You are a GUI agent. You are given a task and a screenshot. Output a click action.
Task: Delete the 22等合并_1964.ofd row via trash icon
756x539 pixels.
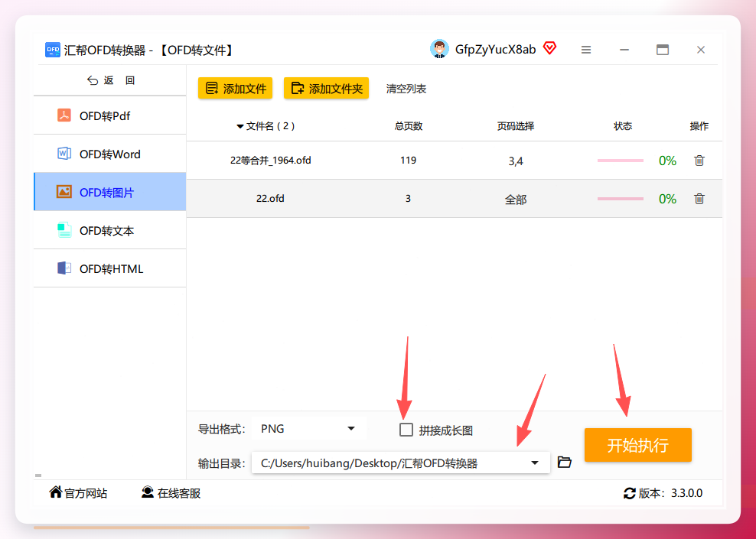[699, 161]
